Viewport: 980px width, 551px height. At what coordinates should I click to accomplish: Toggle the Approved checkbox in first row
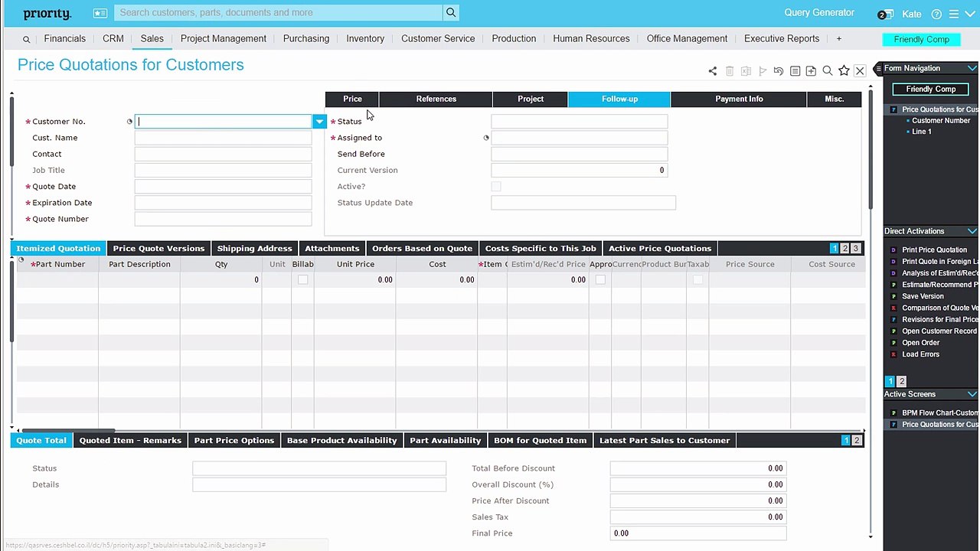600,280
